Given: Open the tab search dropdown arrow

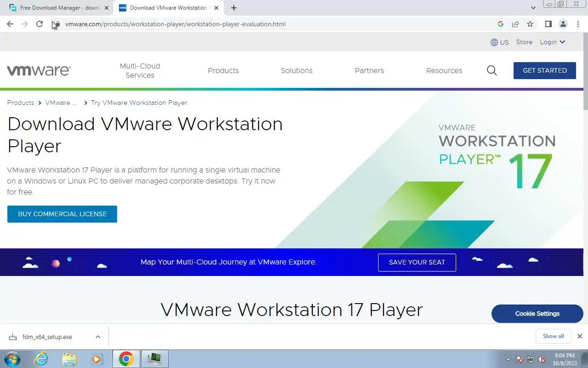Looking at the screenshot, I should point(533,8).
